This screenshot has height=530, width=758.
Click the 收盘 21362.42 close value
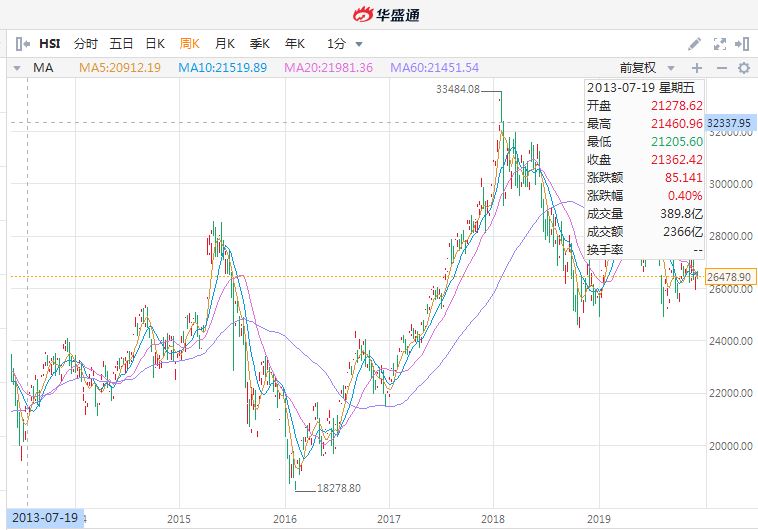[676, 160]
